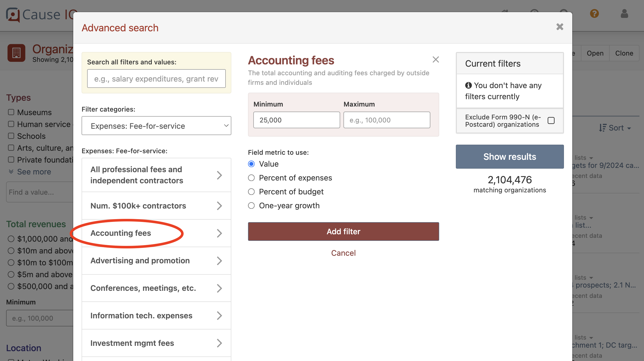The image size is (644, 361).
Task: Open the user profile icon
Action: [x=624, y=14]
